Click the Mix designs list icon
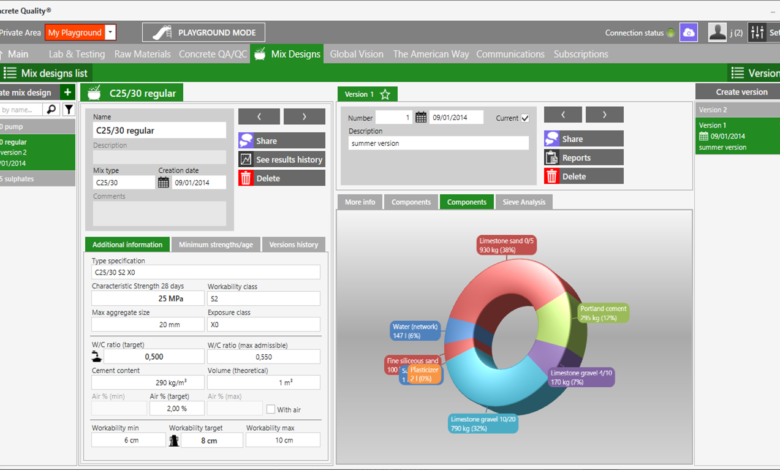The height and width of the screenshot is (470, 780). (10, 73)
